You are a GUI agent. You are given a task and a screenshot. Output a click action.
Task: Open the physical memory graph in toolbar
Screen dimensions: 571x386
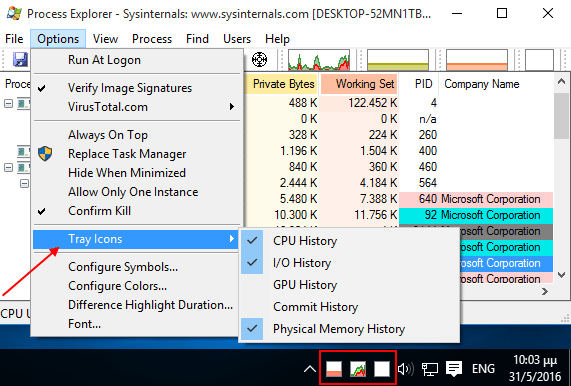tap(477, 60)
